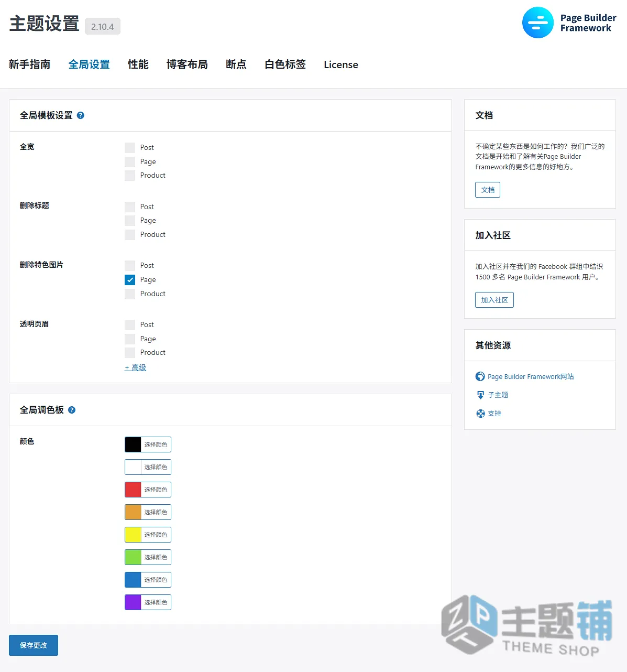The width and height of the screenshot is (627, 672).
Task: Expand the + 高级 advanced options
Action: [135, 367]
